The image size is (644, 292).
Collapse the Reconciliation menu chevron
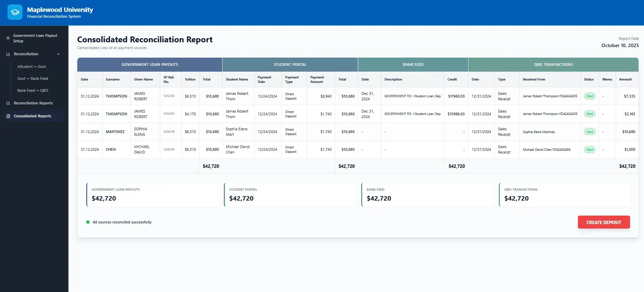58,54
